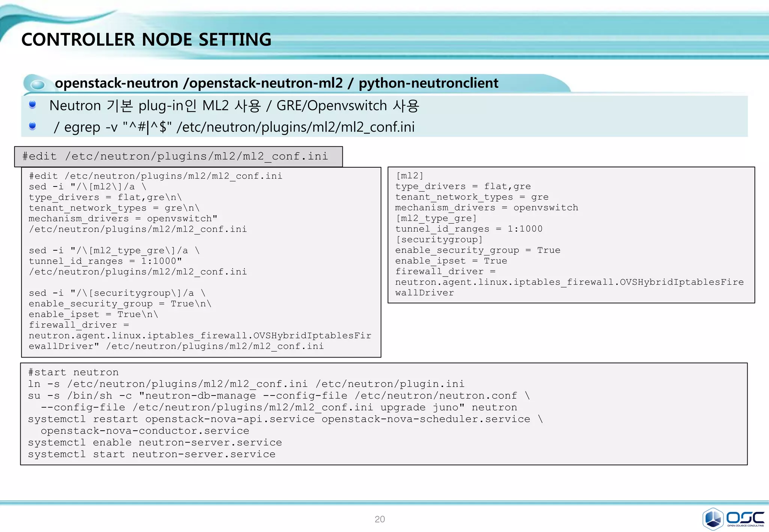
Task: Click the ln -s plugin.ini command line
Action: point(246,384)
